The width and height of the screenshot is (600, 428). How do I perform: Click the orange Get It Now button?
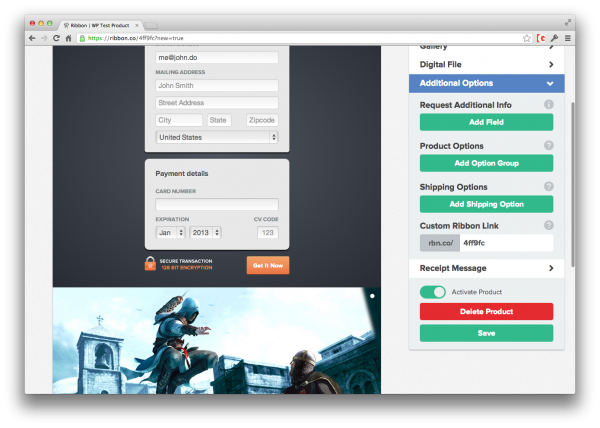coord(268,265)
